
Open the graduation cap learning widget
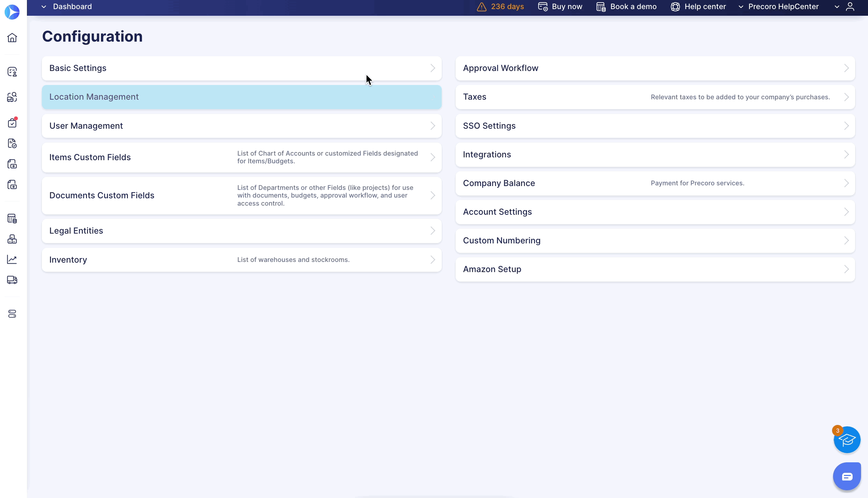pos(847,440)
